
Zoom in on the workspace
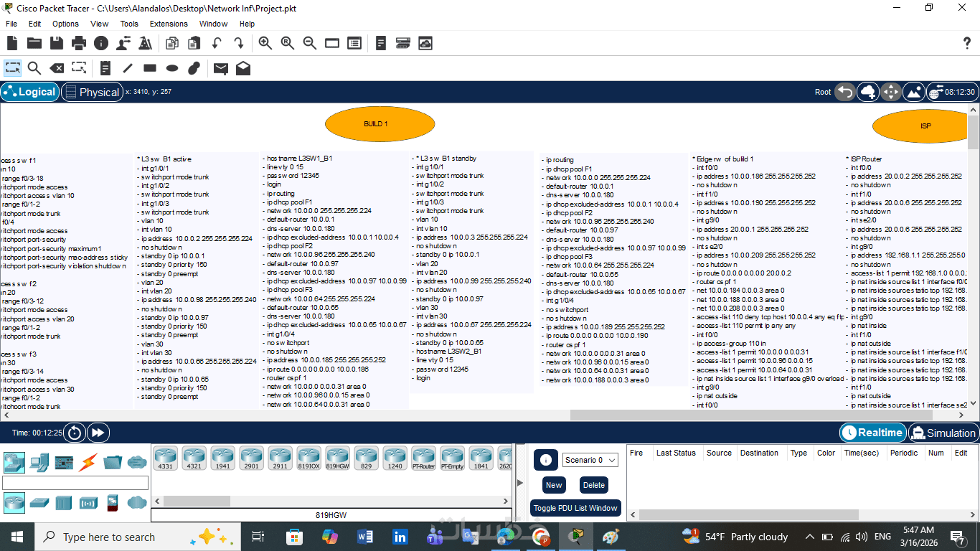coord(265,43)
